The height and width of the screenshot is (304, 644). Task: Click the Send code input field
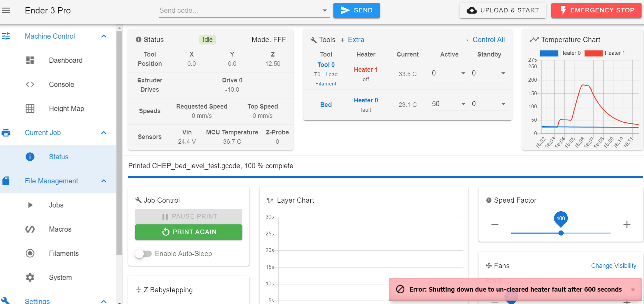pyautogui.click(x=239, y=10)
